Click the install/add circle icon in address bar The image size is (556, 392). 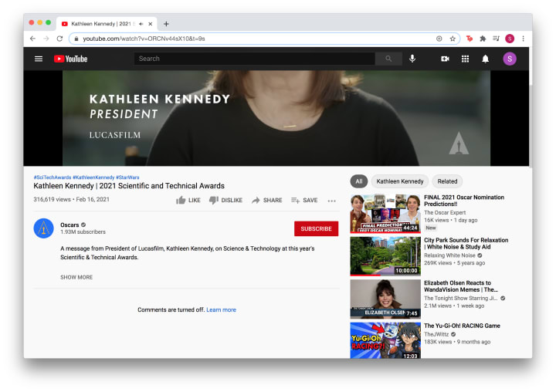(439, 39)
